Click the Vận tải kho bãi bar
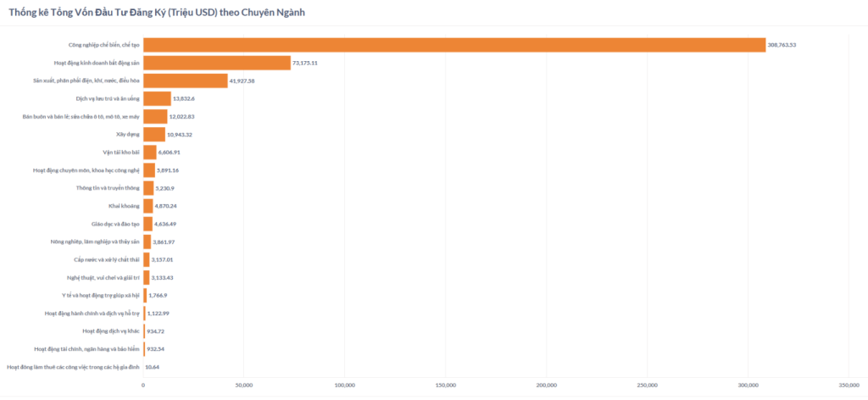The image size is (868, 400). point(150,153)
